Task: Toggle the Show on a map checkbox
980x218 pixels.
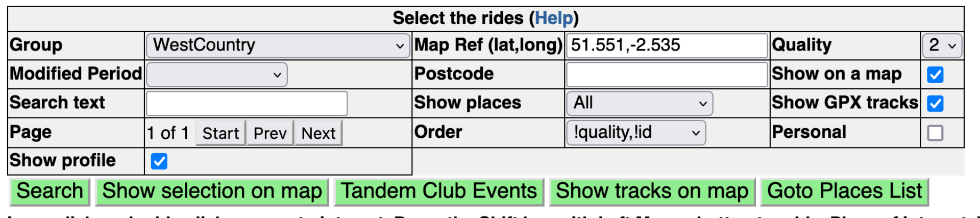Action: (x=935, y=75)
